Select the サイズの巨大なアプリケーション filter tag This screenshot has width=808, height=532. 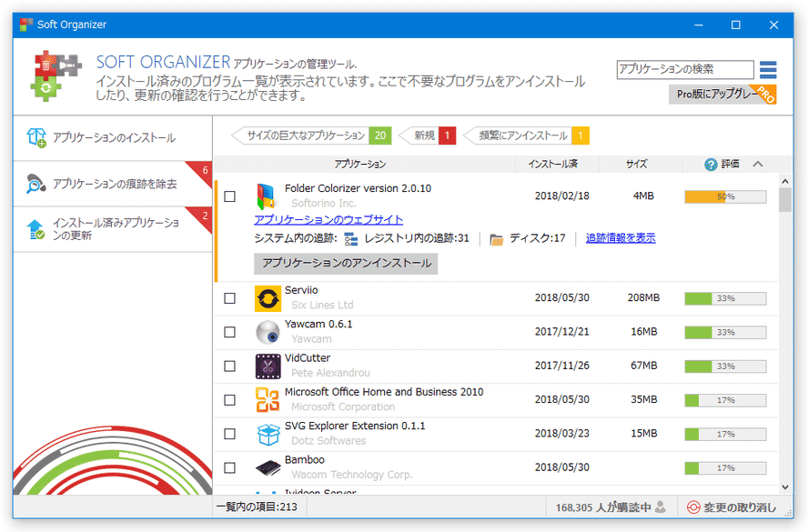pos(311,136)
